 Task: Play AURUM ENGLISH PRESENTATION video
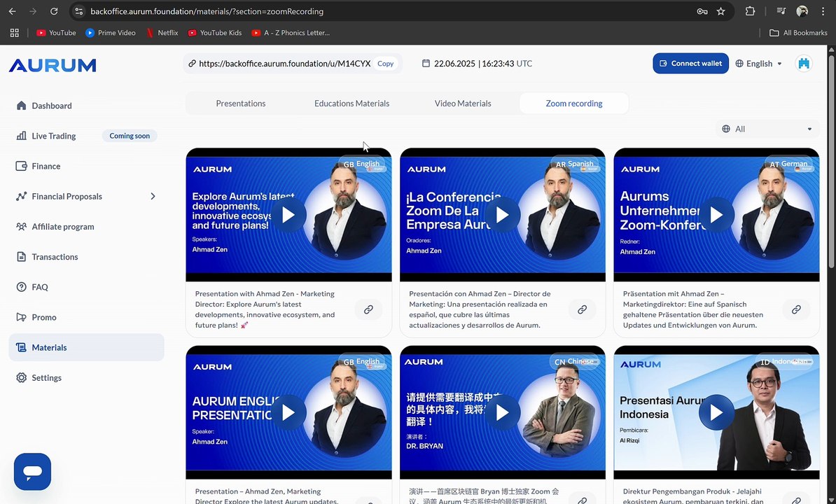point(288,412)
